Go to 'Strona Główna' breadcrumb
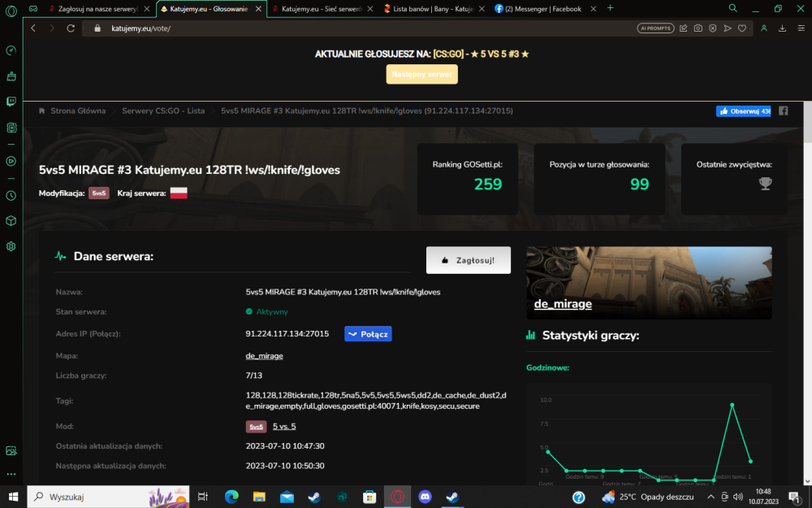Screen dimensions: 812x508 (78, 111)
